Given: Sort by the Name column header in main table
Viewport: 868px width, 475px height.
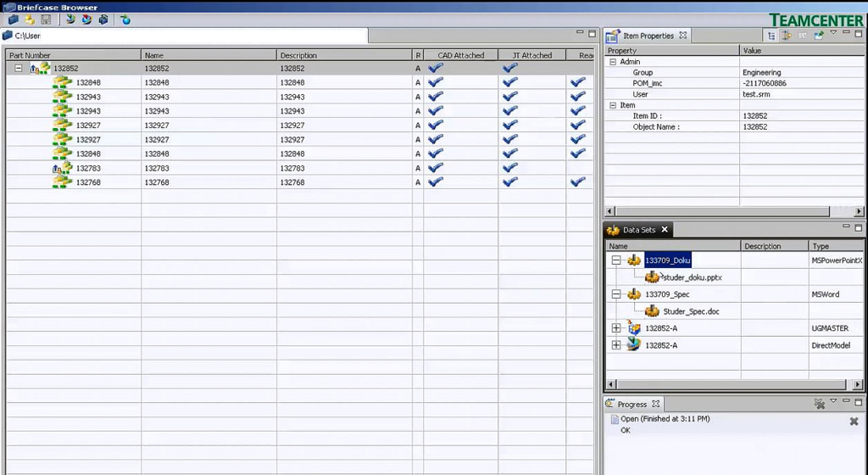Looking at the screenshot, I should [x=209, y=55].
